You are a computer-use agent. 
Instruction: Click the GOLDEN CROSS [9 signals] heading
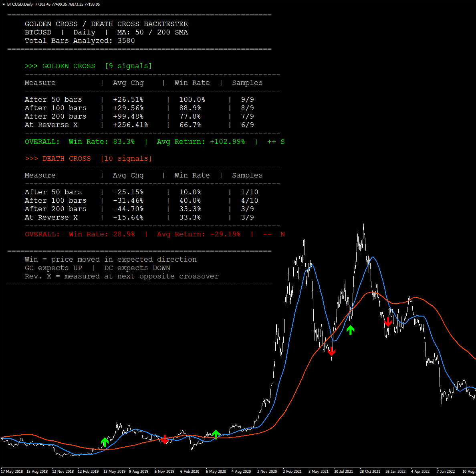point(88,66)
